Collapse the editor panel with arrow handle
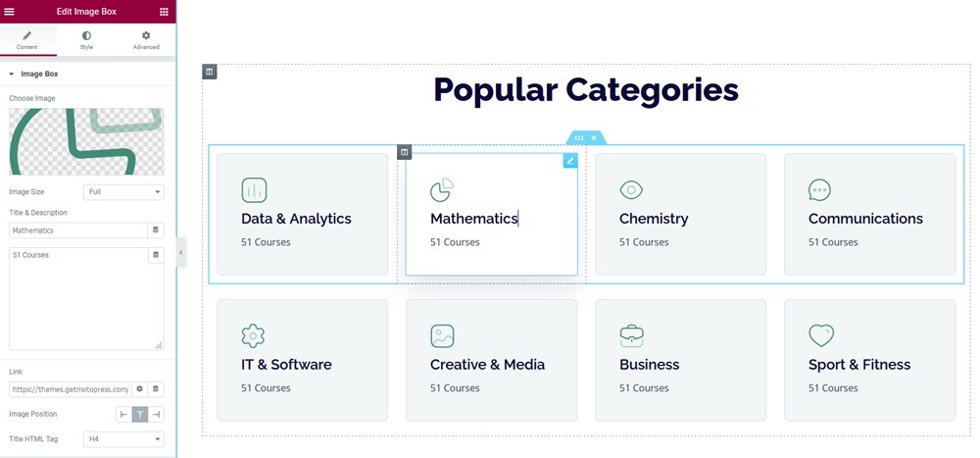The height and width of the screenshot is (458, 980). pos(180,252)
